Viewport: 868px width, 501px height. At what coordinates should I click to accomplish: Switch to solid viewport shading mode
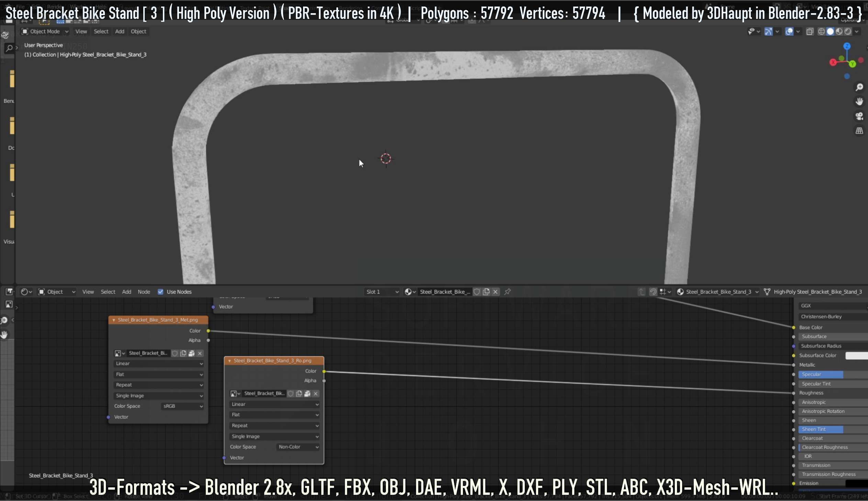click(x=830, y=32)
